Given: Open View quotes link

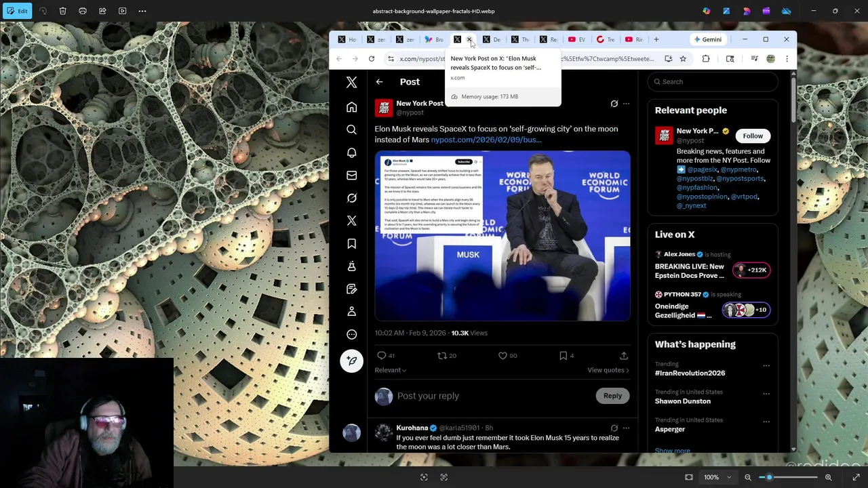Looking at the screenshot, I should (x=608, y=370).
